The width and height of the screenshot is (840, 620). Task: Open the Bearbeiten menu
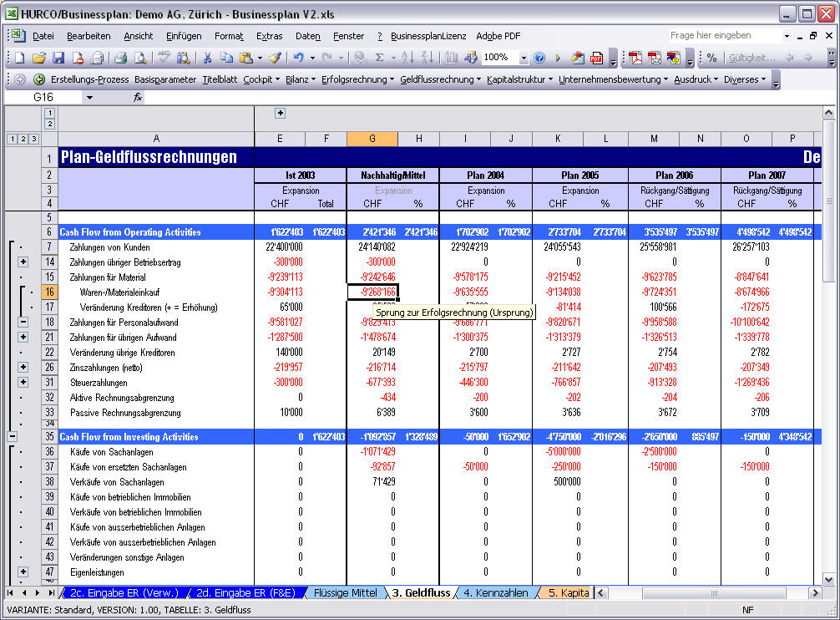pos(89,36)
